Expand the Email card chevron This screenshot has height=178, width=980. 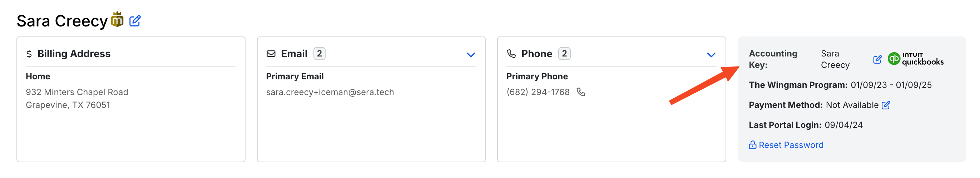471,55
